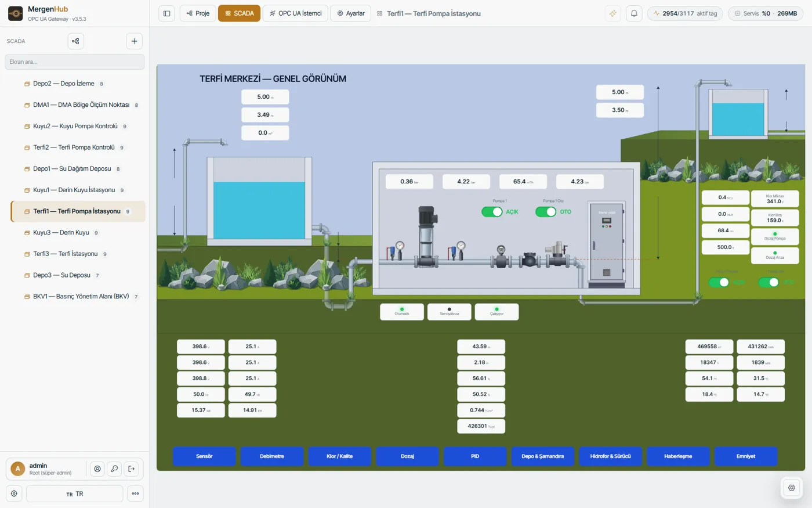This screenshot has height=508, width=812.
Task: Toggle the Pompa 1 AÇIK switch
Action: pyautogui.click(x=492, y=212)
